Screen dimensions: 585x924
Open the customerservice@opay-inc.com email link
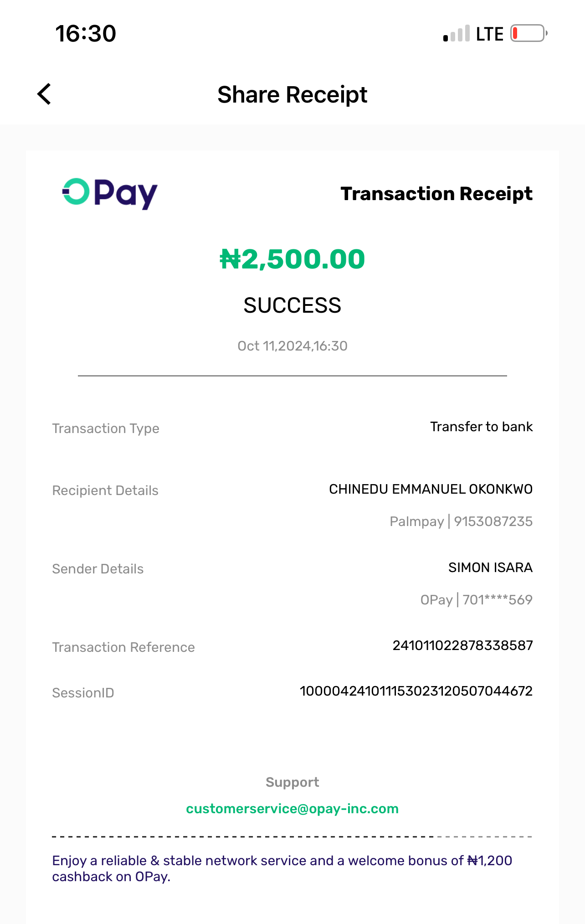coord(292,809)
